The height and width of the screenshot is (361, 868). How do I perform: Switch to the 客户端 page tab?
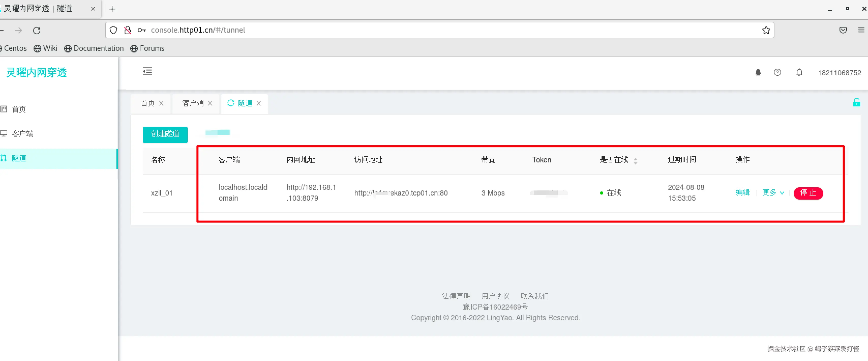pyautogui.click(x=193, y=103)
